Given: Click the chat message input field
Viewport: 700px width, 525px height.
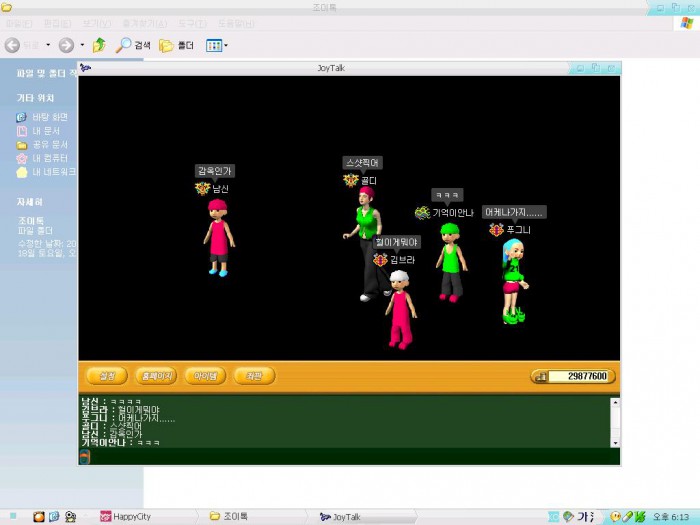Looking at the screenshot, I should [350, 457].
